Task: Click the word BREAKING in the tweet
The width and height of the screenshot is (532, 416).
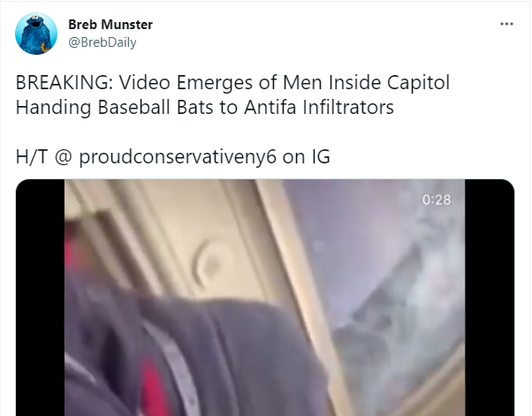Action: (65, 82)
